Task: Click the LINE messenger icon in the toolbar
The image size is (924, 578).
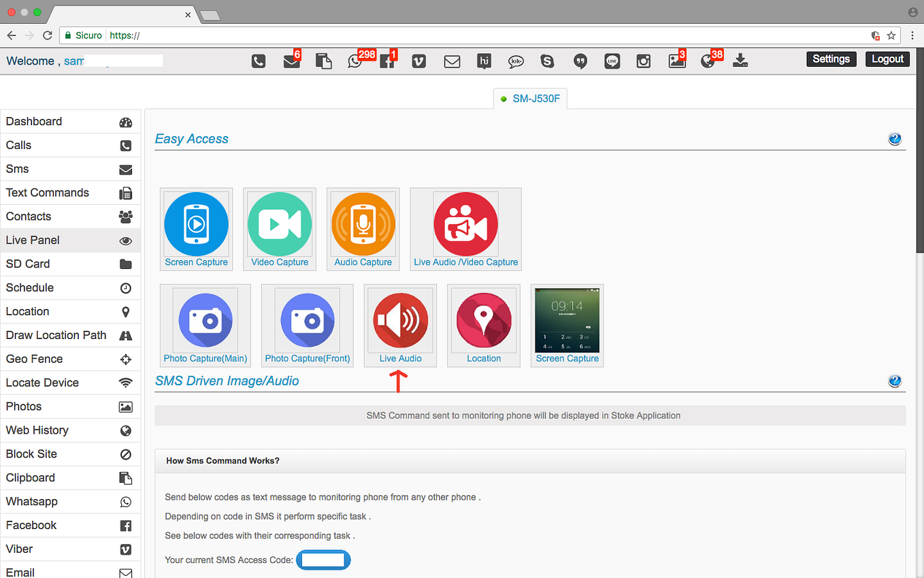Action: pos(612,61)
